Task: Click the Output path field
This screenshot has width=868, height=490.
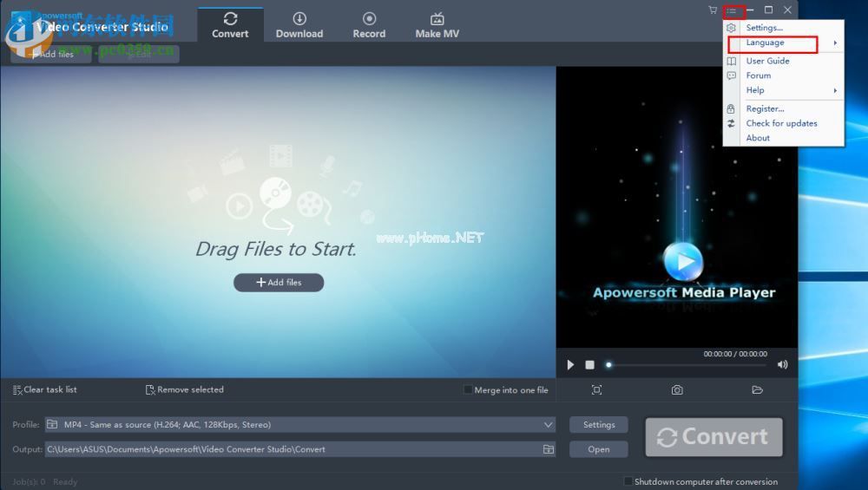Action: pyautogui.click(x=293, y=449)
